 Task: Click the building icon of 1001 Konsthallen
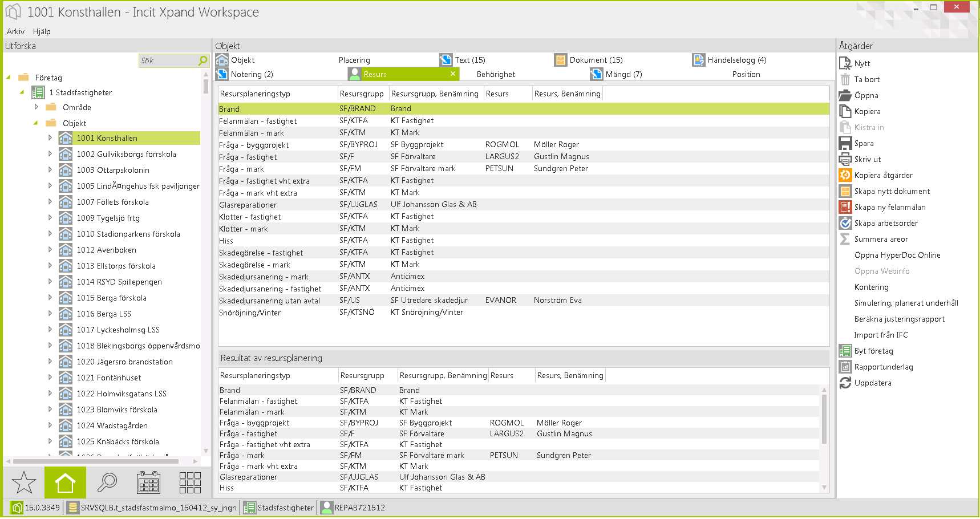[66, 138]
